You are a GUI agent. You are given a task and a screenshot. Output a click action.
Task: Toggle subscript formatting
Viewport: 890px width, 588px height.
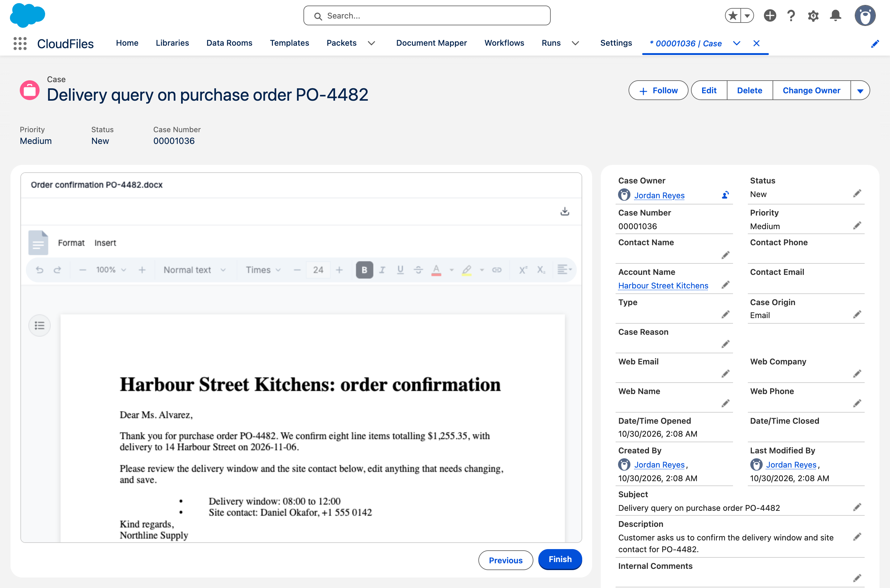[x=541, y=270]
